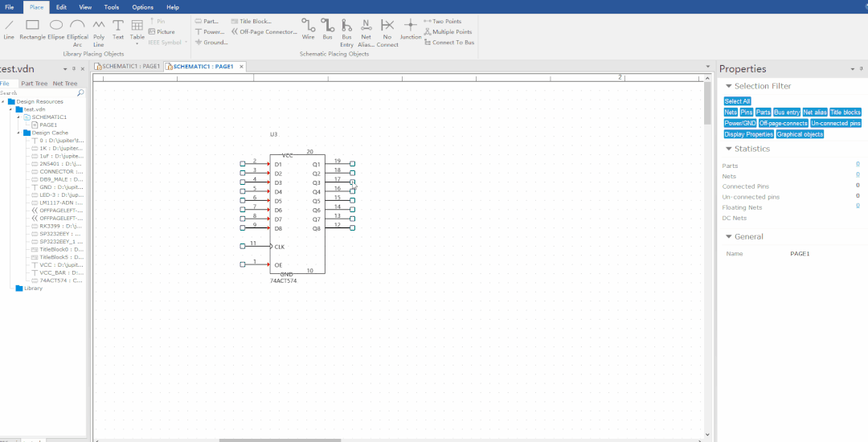Switch to the Net Tree tab

(x=65, y=84)
